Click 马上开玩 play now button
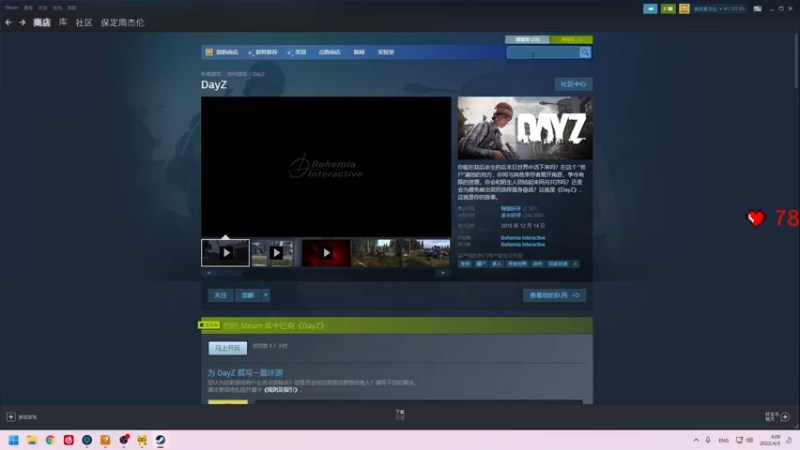The height and width of the screenshot is (450, 800). (x=228, y=348)
